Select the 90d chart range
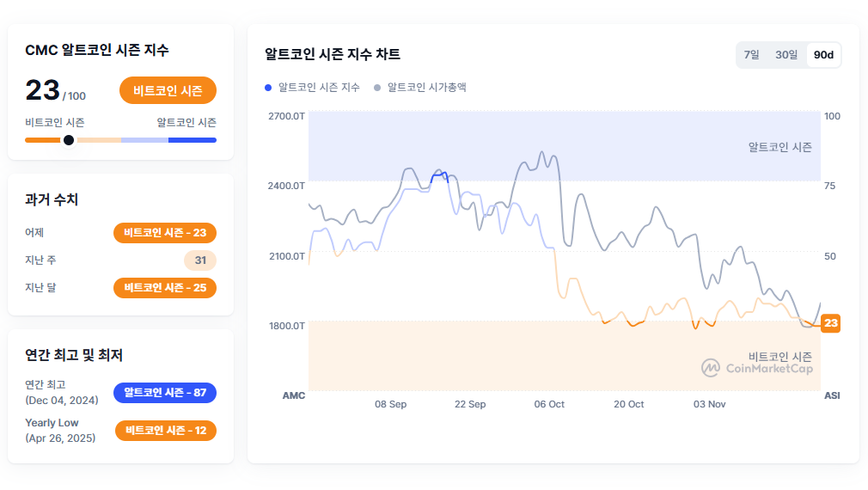The height and width of the screenshot is (490, 868). coord(823,55)
